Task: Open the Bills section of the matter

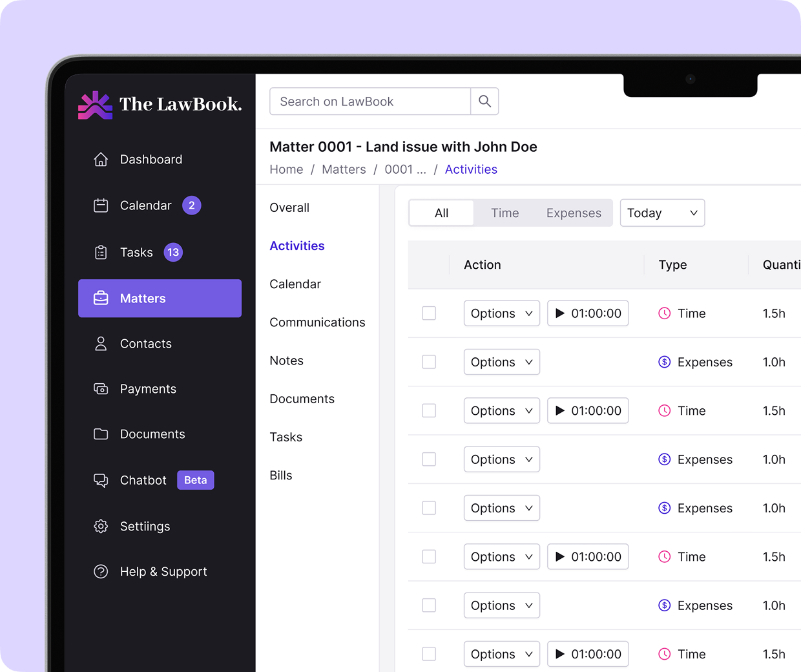Action: tap(281, 476)
